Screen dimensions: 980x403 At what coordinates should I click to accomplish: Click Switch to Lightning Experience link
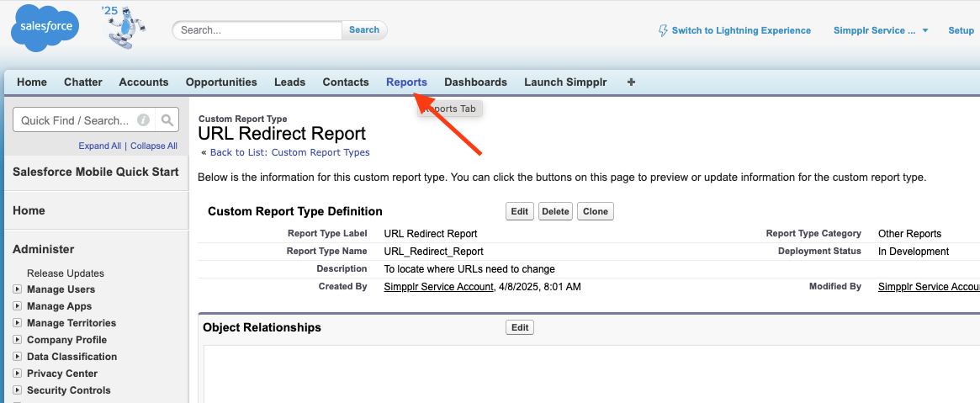[x=741, y=30]
